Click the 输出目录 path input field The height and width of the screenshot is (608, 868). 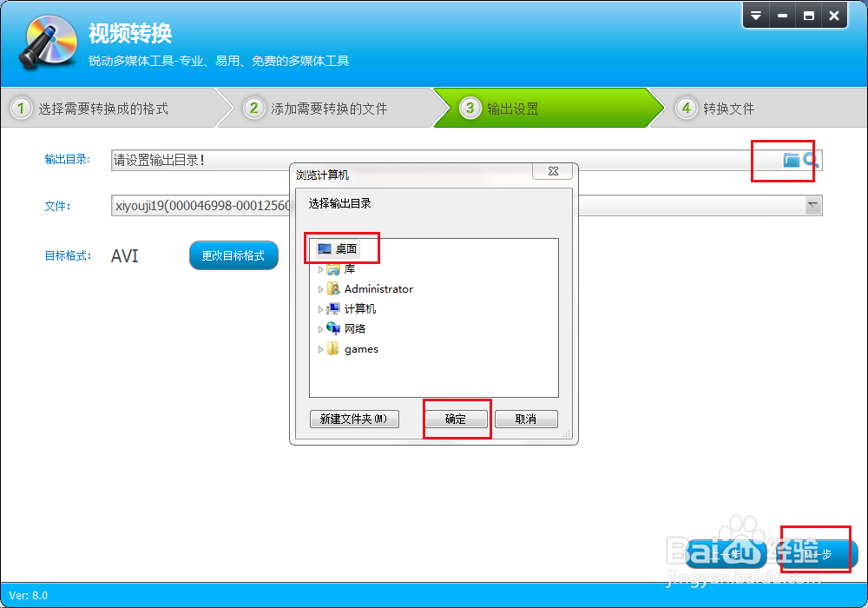tap(467, 160)
